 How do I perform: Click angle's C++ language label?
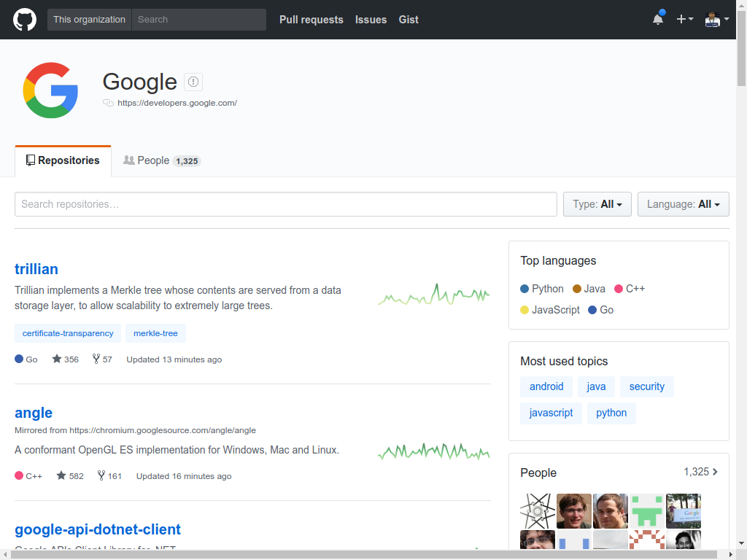pyautogui.click(x=28, y=475)
